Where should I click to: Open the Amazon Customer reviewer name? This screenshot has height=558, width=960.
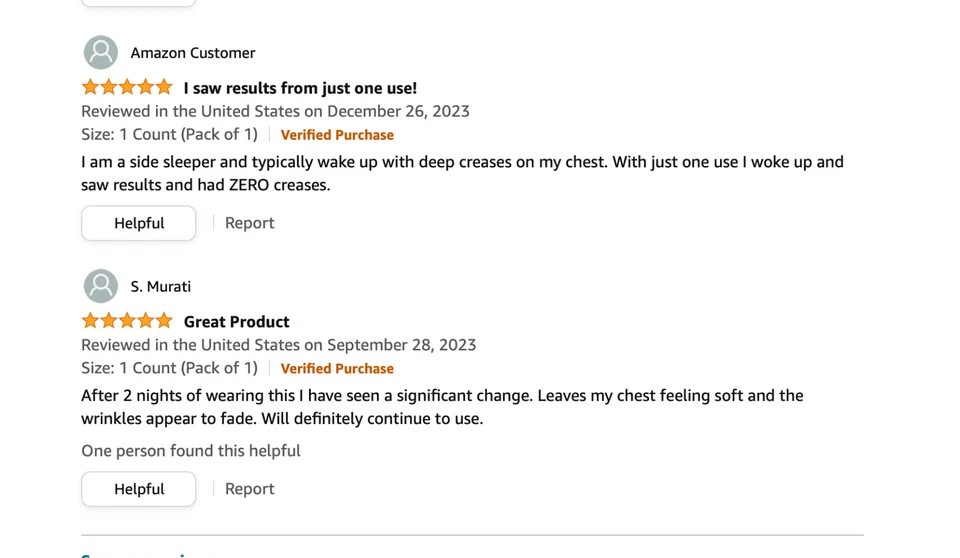193,53
